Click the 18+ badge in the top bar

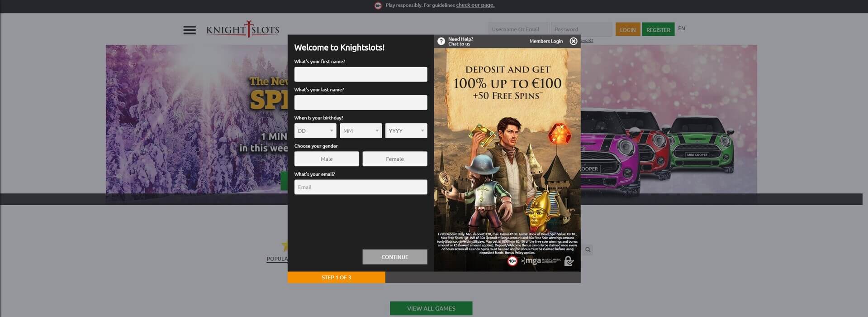pyautogui.click(x=378, y=5)
